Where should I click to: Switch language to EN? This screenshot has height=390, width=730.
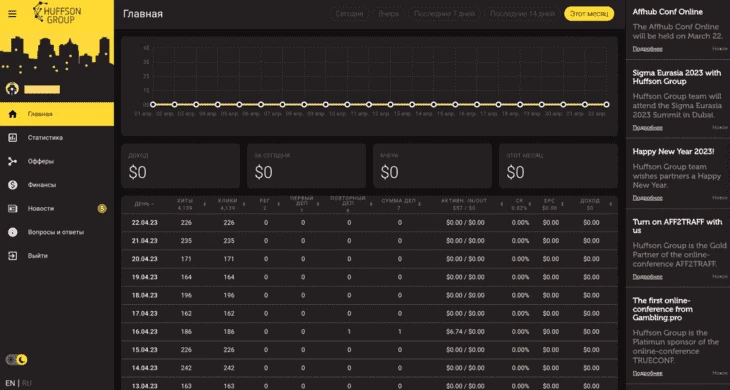(10, 383)
